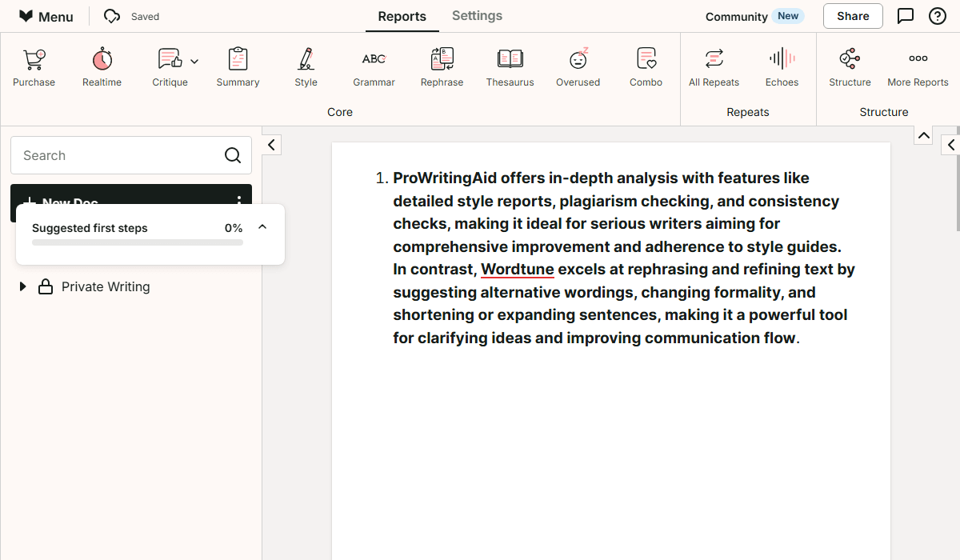Switch to the Reports tab

point(402,16)
